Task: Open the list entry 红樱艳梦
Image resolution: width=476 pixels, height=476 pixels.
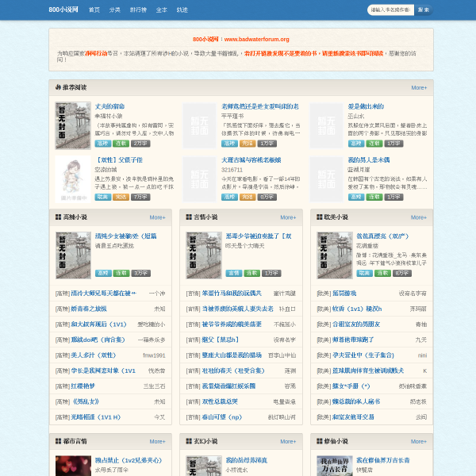Action: click(83, 386)
